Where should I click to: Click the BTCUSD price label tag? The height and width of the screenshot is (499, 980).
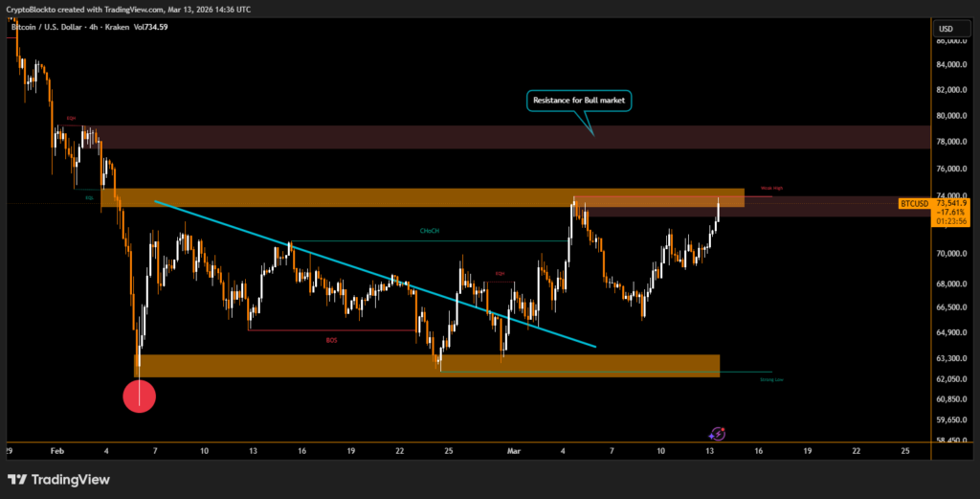coord(914,204)
